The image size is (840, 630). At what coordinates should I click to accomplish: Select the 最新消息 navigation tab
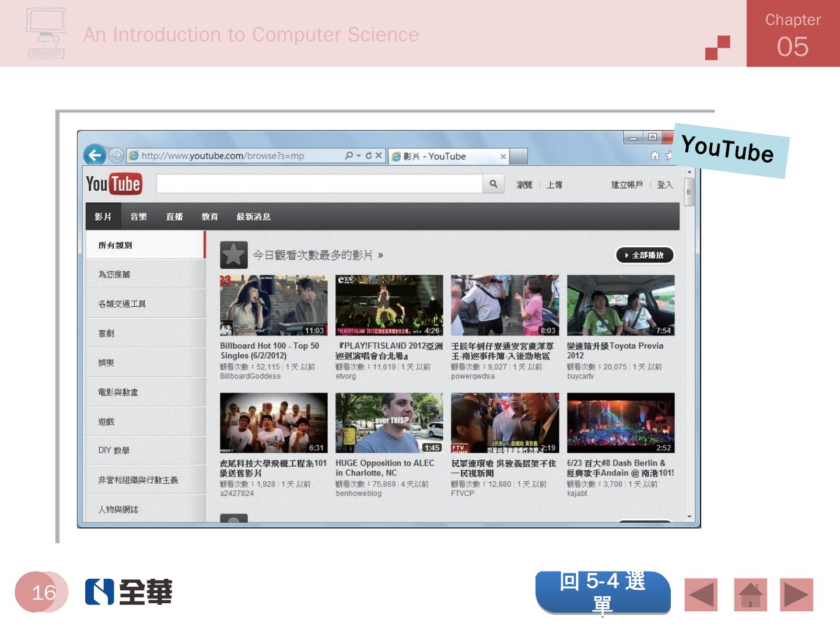tap(253, 217)
